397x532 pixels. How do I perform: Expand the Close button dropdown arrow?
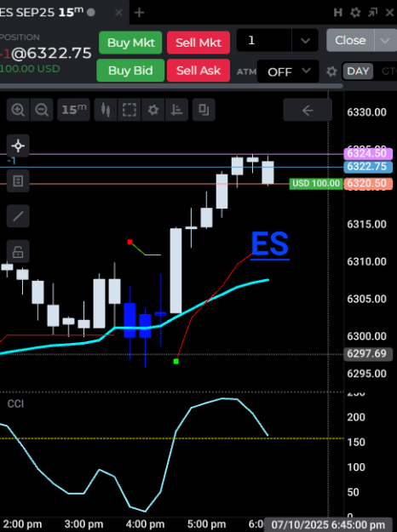(385, 40)
